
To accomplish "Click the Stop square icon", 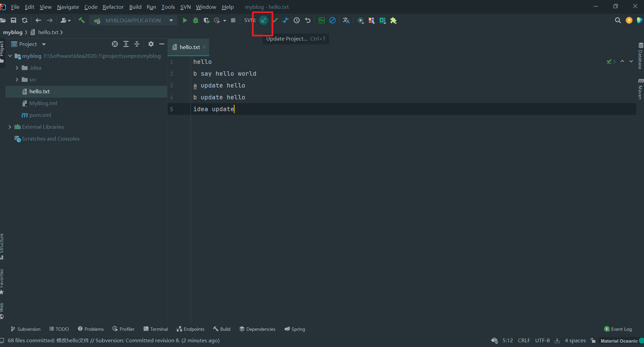I will point(233,20).
